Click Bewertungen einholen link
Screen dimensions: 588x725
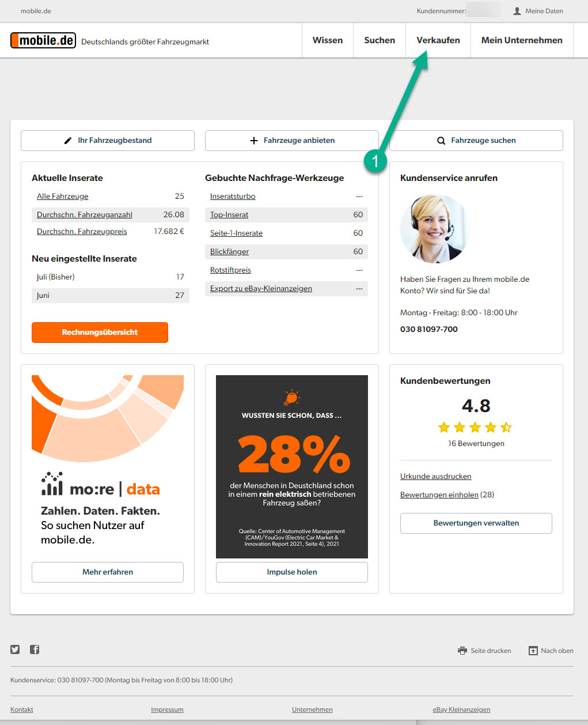tap(439, 495)
